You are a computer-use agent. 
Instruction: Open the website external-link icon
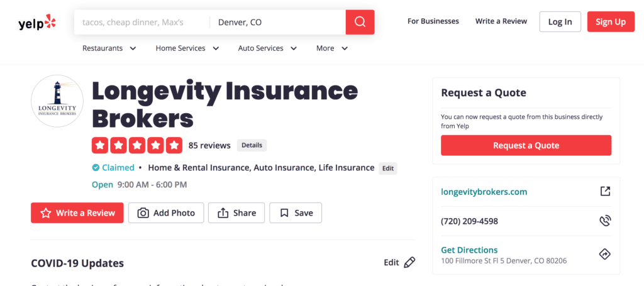[x=605, y=191]
